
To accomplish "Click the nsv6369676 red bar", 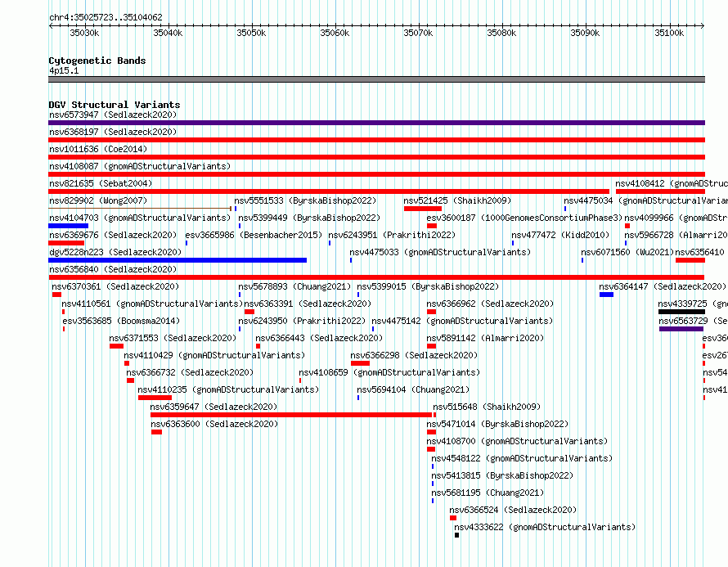I will (66, 243).
